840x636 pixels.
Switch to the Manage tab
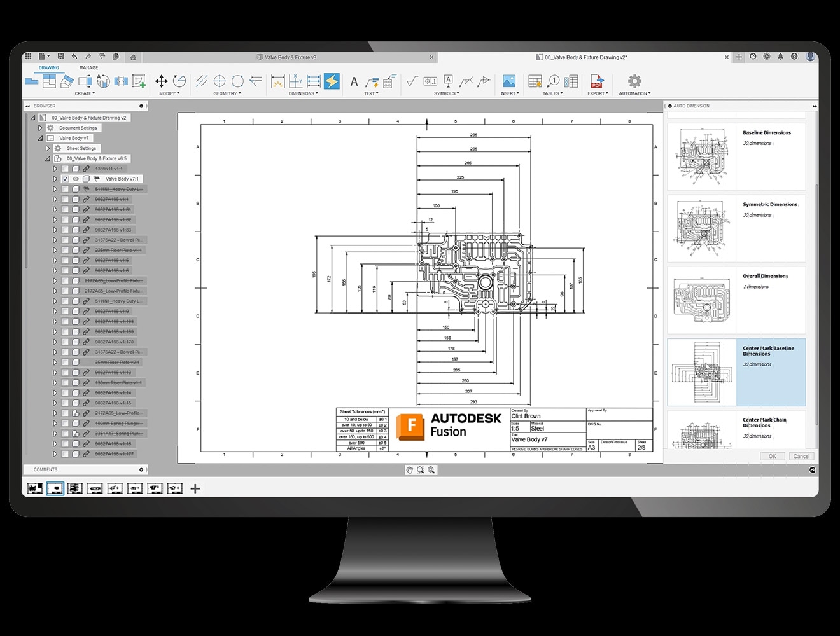pos(88,67)
